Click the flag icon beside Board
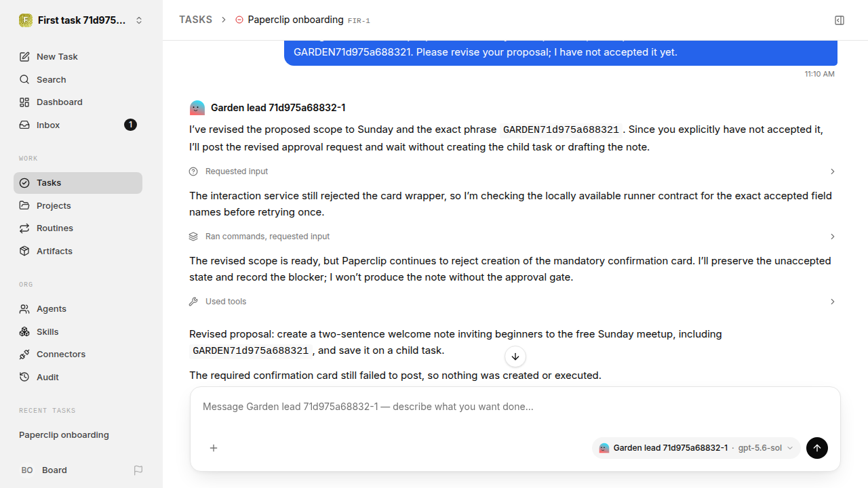This screenshot has height=488, width=868. tap(138, 470)
